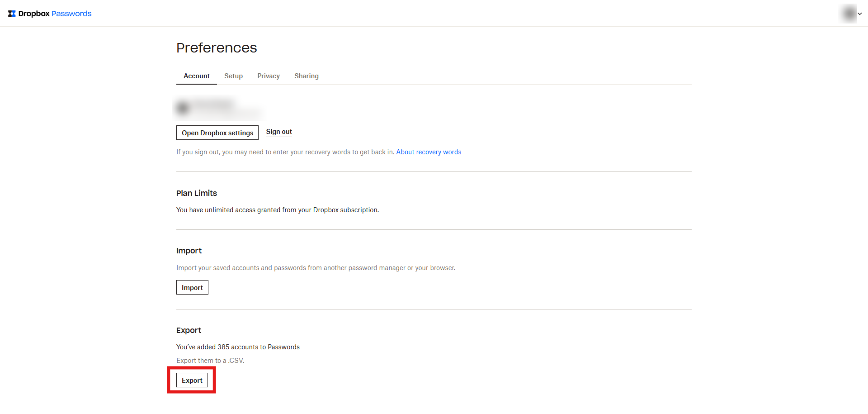
Task: Click the Export section heading
Action: click(189, 330)
